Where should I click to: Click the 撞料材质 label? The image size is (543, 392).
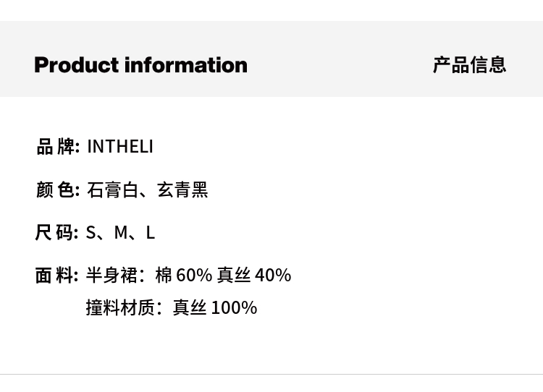[x=120, y=308]
